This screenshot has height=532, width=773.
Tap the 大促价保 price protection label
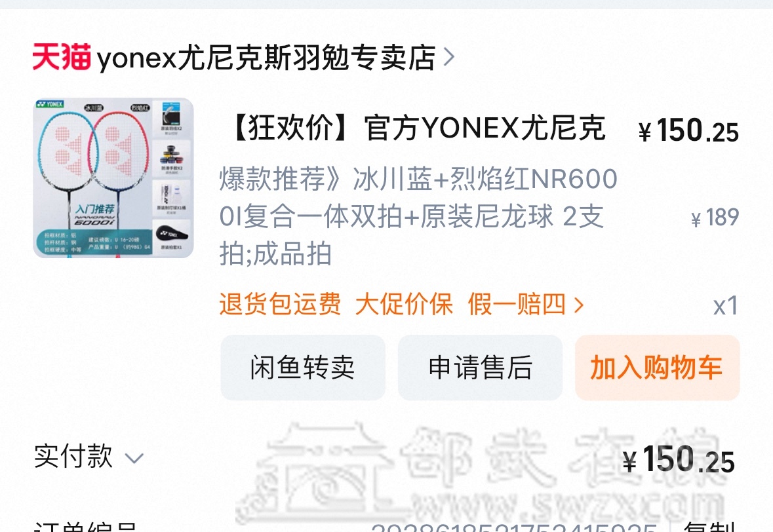coord(404,304)
